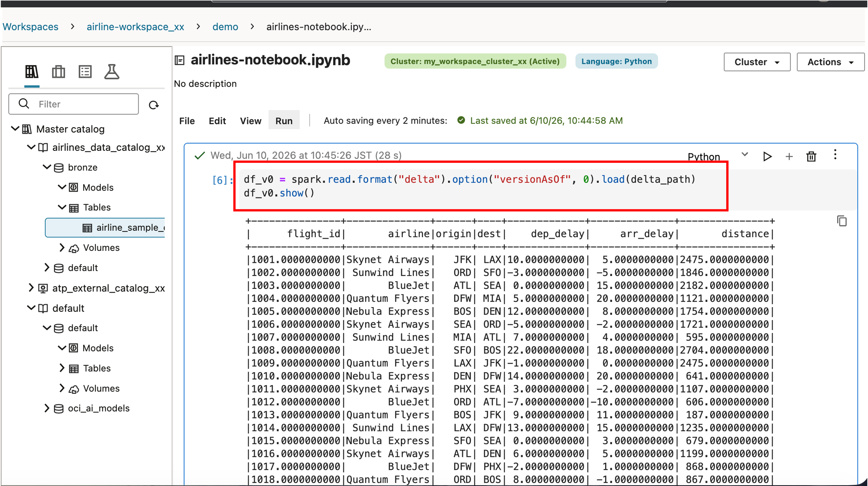Click the flight_id column header
Viewport: 868px width, 486px height.
(x=313, y=234)
